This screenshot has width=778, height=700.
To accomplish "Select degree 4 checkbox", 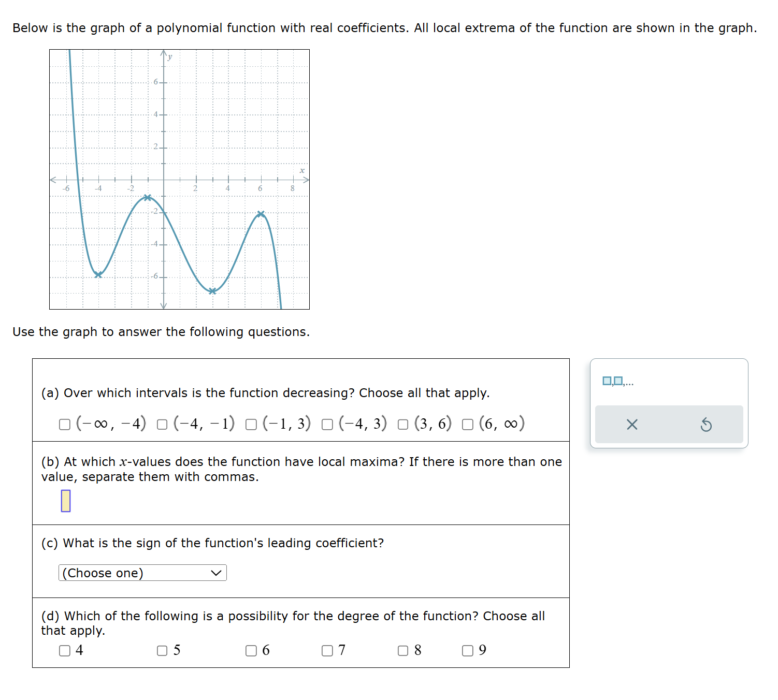I will pyautogui.click(x=65, y=651).
